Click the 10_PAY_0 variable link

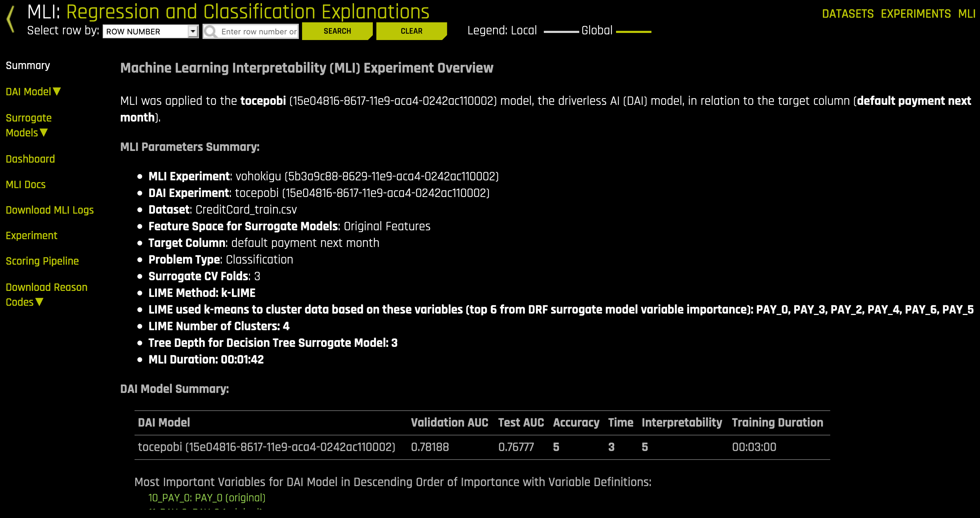(207, 498)
